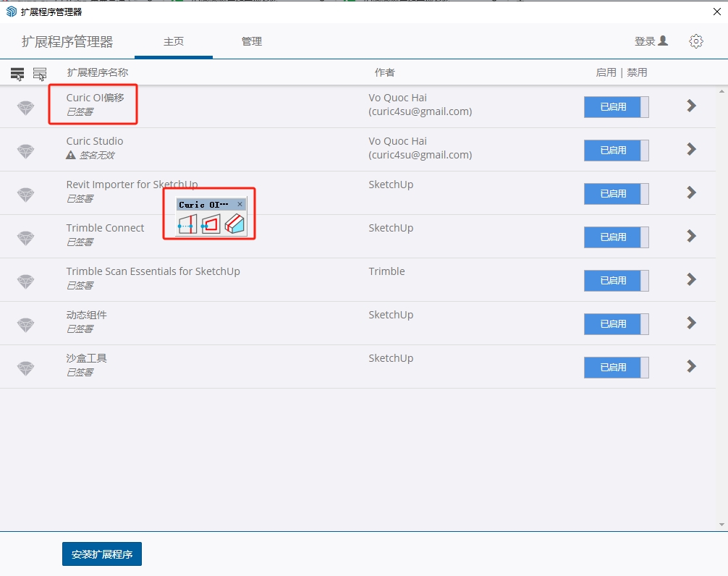
Task: Click the outlined list sort icon
Action: 40,74
